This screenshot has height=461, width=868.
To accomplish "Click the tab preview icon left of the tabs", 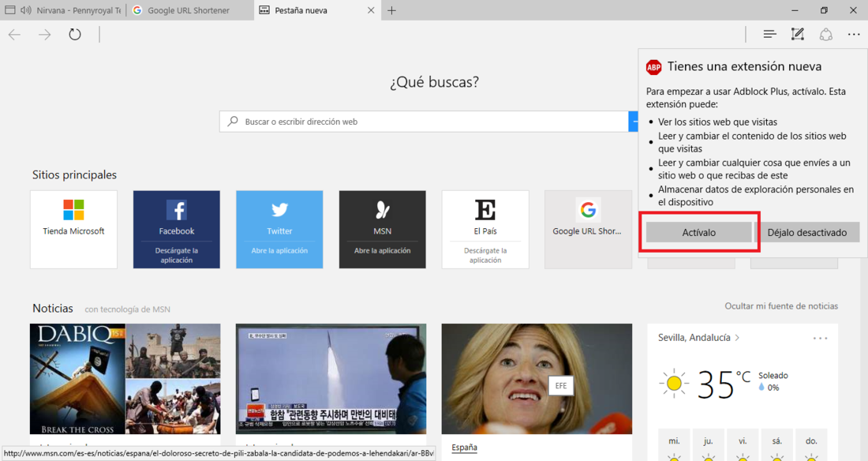I will 10,10.
